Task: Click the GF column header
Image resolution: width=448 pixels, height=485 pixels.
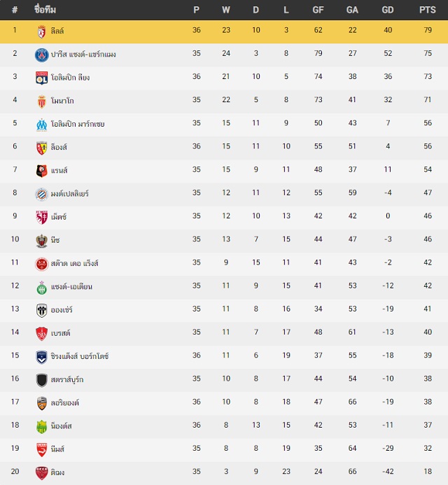Action: (318, 10)
